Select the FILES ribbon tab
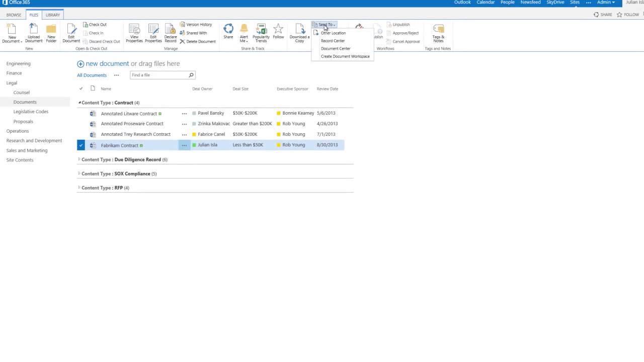The width and height of the screenshot is (644, 362). point(34,15)
